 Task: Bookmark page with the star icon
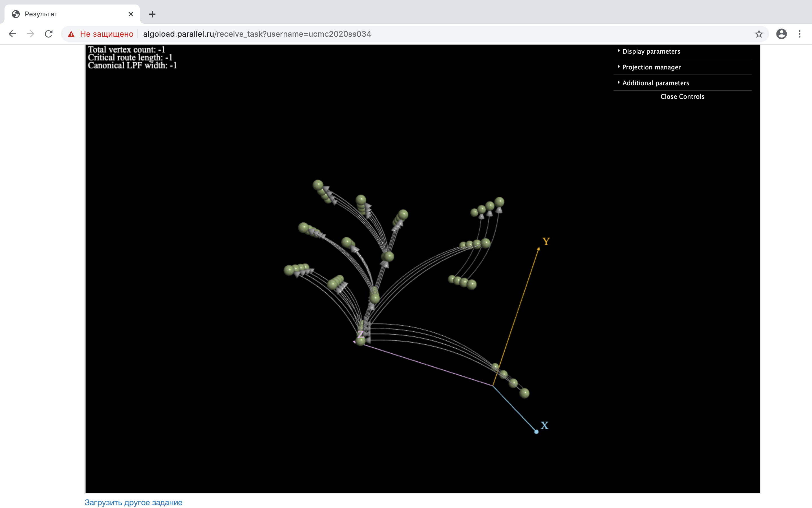click(759, 34)
